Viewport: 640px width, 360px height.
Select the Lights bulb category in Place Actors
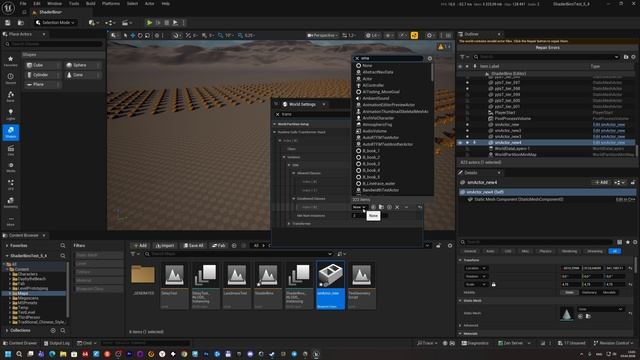(x=10, y=114)
